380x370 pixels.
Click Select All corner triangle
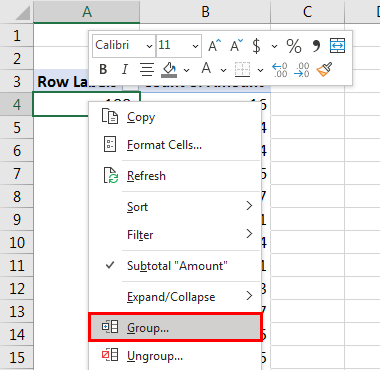point(22,13)
